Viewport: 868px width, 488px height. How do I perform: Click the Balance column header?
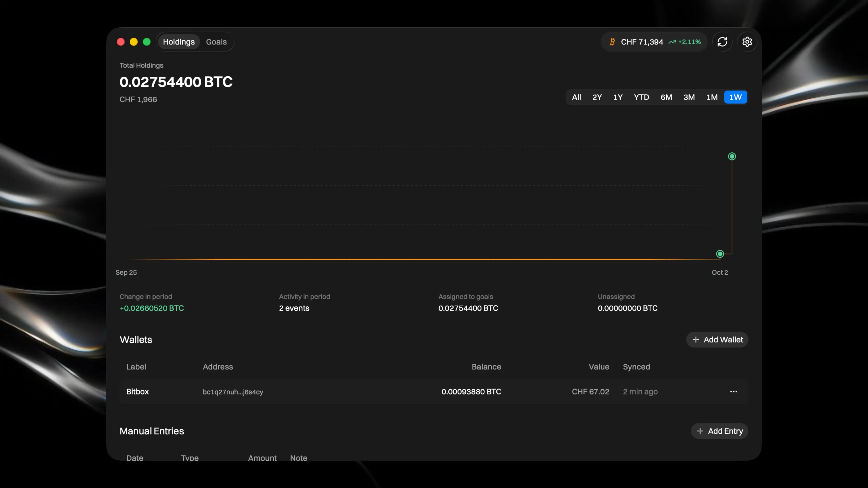(486, 367)
